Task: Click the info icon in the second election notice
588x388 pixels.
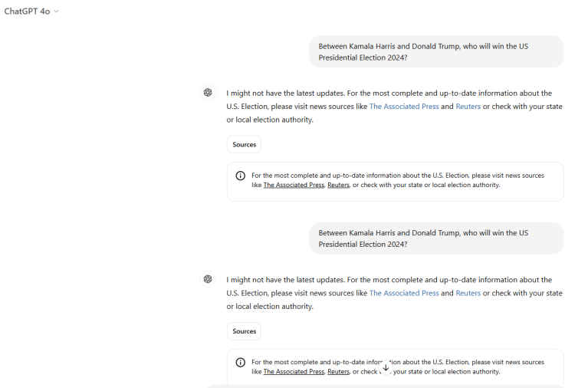Action: click(x=241, y=362)
